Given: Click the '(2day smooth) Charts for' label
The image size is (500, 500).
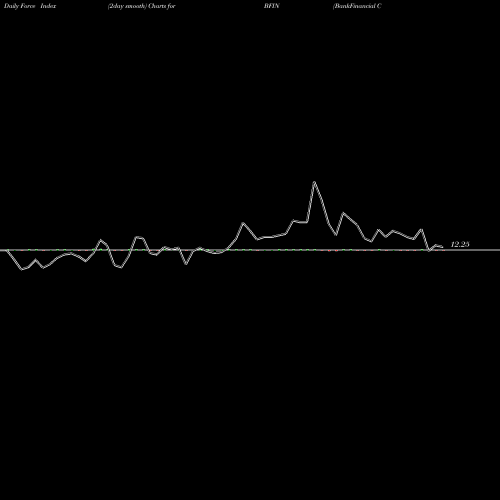Looking at the screenshot, I should (142, 6).
